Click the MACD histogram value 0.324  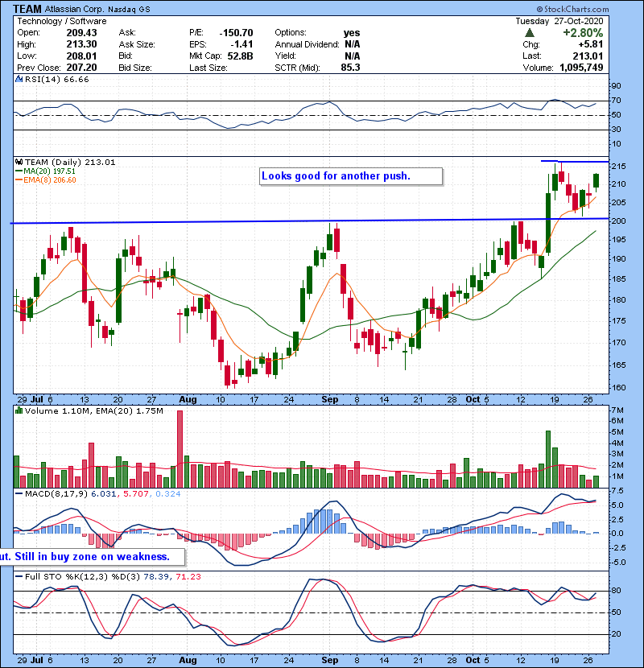coord(168,494)
